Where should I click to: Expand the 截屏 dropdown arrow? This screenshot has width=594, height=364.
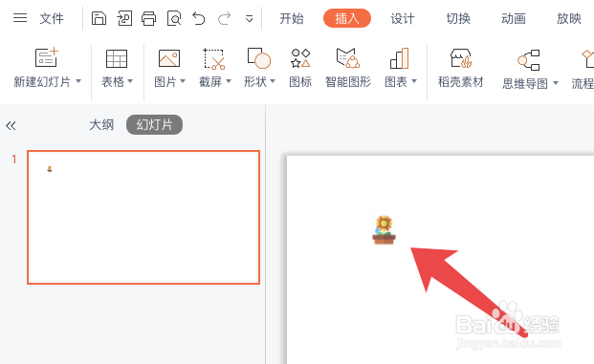pyautogui.click(x=229, y=81)
